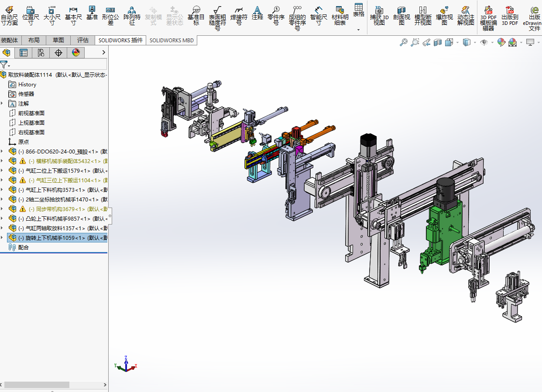
Task: Expand the manager panel tabs arrow
Action: point(104,53)
